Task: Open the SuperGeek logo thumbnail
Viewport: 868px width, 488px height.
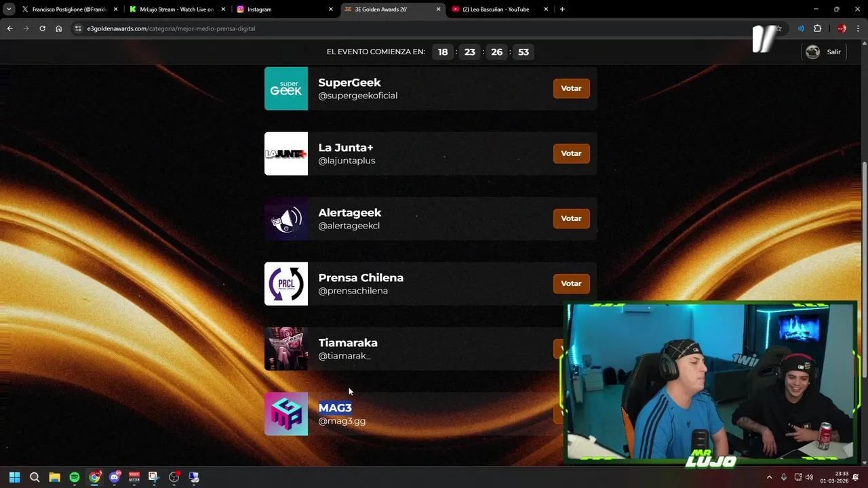Action: 286,89
